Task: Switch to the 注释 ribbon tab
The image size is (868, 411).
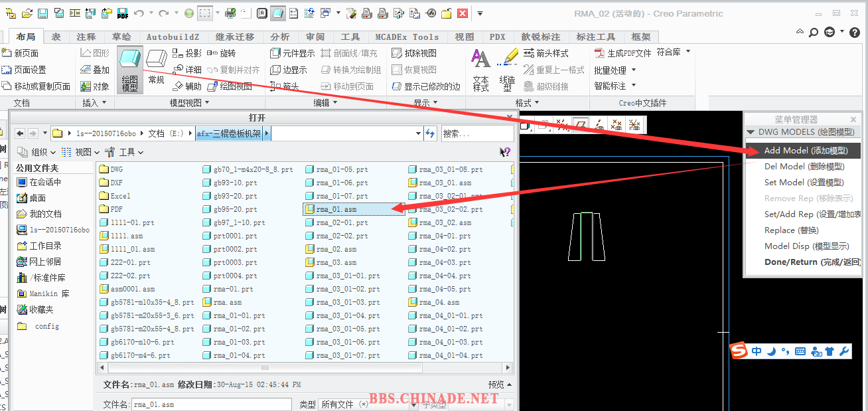Action: 86,37
